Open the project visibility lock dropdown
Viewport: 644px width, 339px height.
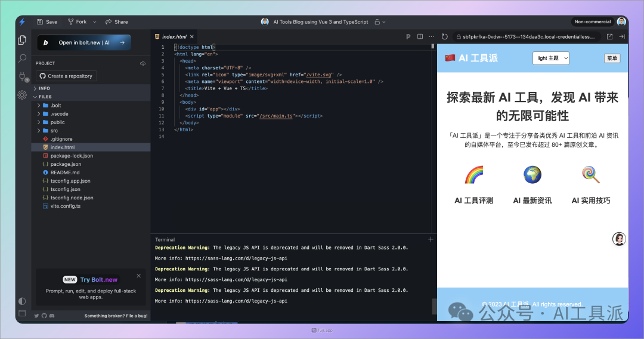[380, 21]
